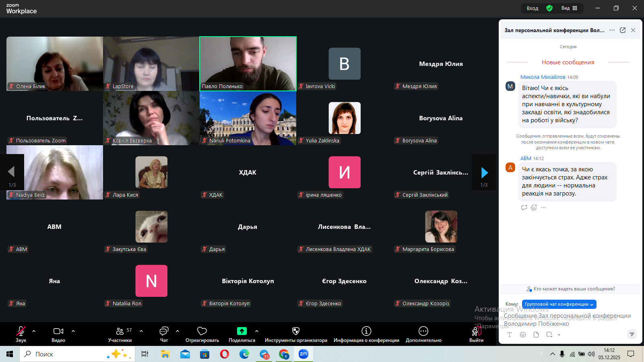
Task: Unmute microphone with the Звук button
Action: 21,334
